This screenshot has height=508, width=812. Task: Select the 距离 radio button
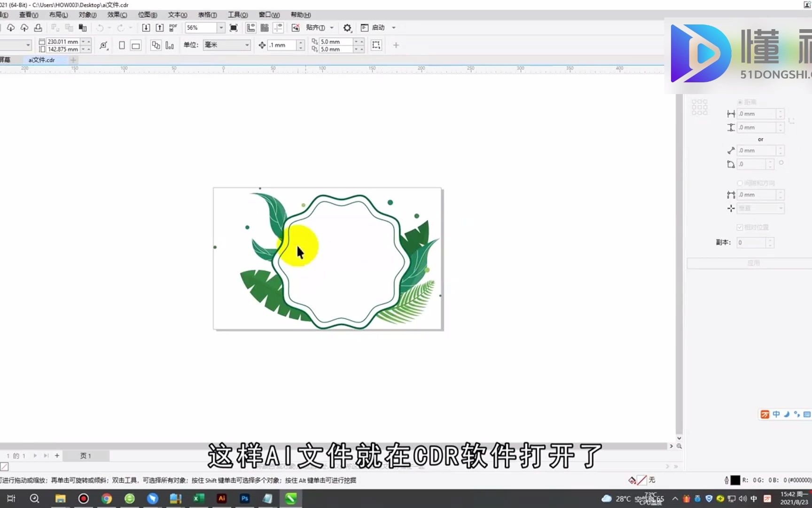pyautogui.click(x=740, y=102)
